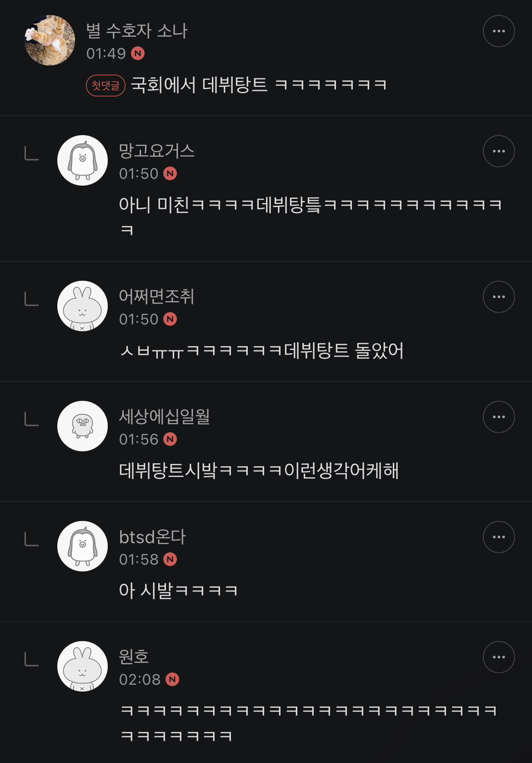Open more options for 어쩌면조취's reply
Image resolution: width=532 pixels, height=763 pixels.
click(499, 297)
